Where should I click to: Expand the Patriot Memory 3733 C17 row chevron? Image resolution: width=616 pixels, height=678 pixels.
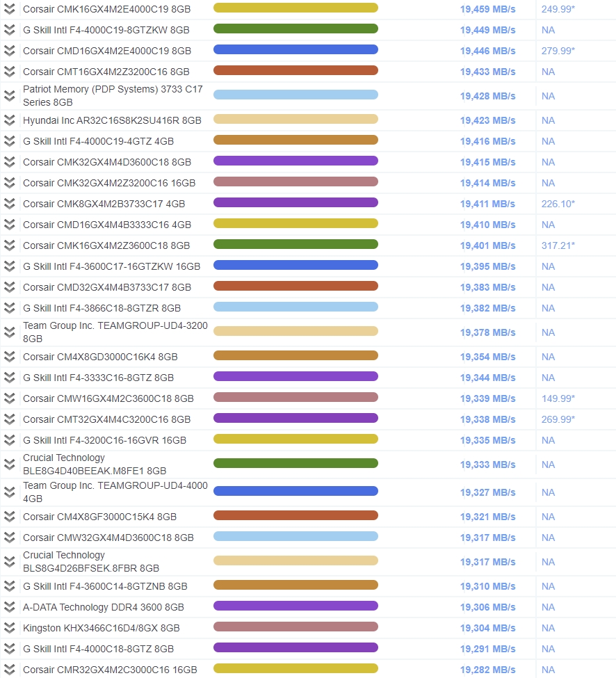(x=10, y=96)
